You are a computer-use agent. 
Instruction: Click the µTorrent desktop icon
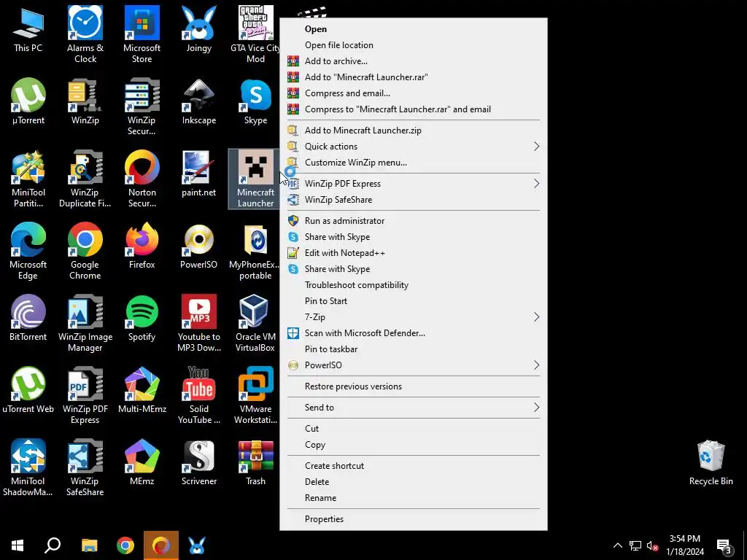coord(28,102)
